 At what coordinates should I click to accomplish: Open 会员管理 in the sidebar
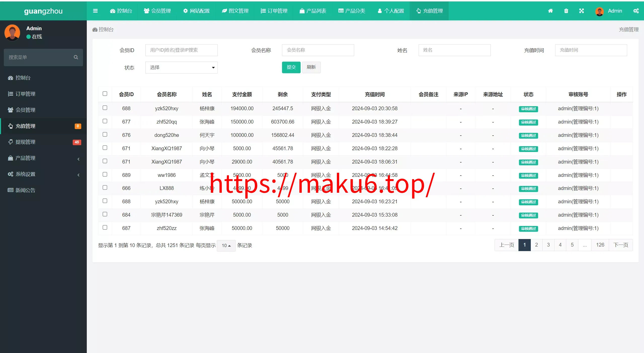pyautogui.click(x=43, y=110)
